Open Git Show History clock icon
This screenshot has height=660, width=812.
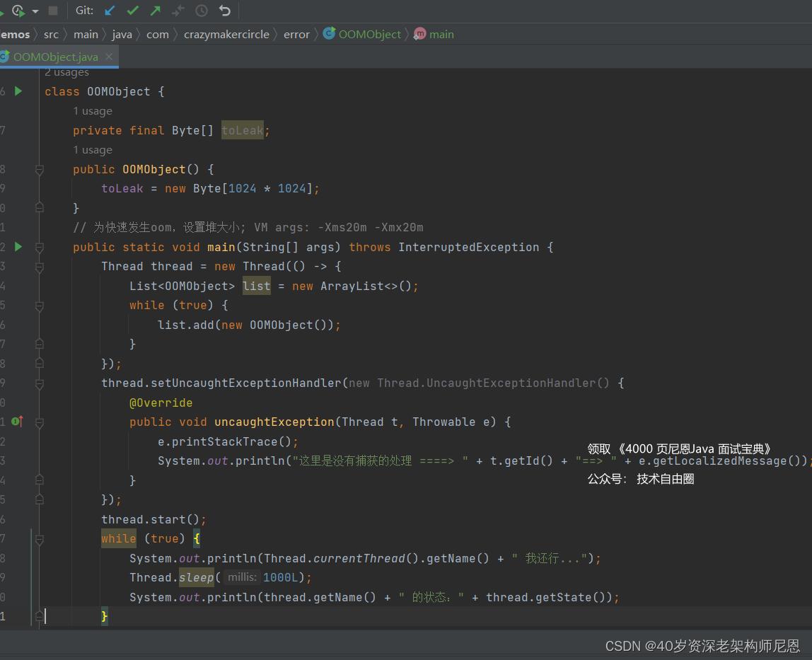[202, 11]
